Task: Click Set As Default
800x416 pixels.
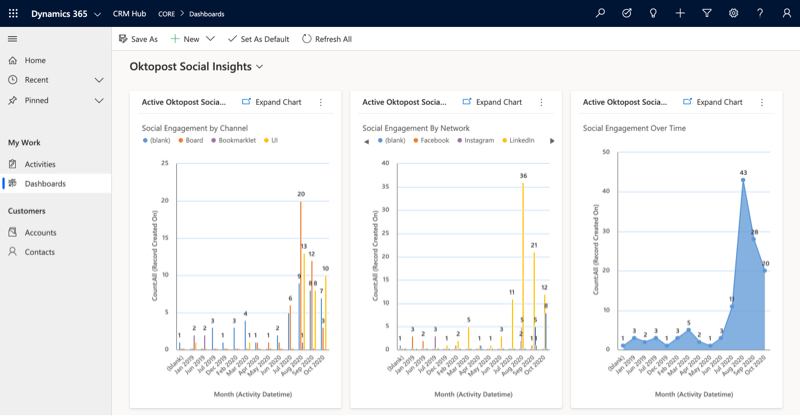Action: [x=259, y=39]
